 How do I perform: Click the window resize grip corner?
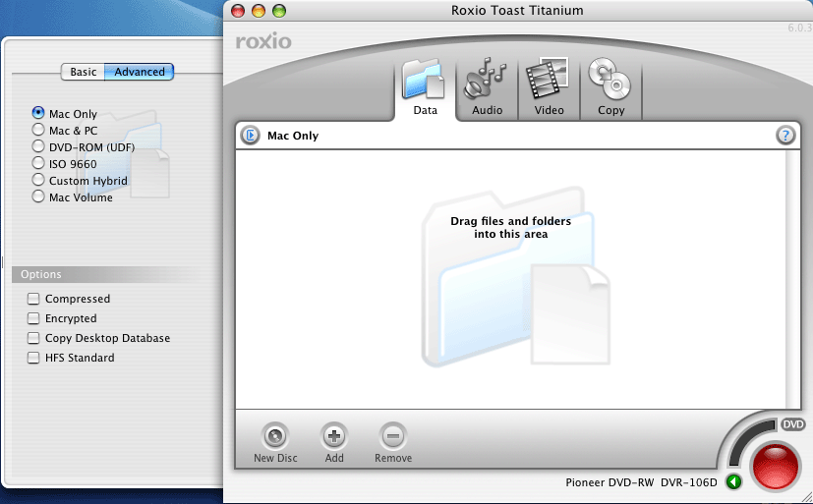coord(806,497)
